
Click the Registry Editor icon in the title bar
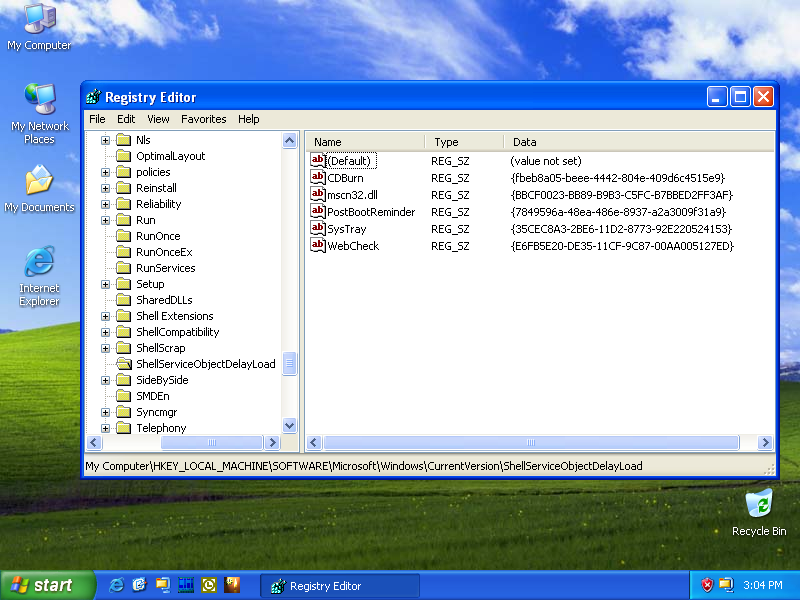(x=93, y=97)
